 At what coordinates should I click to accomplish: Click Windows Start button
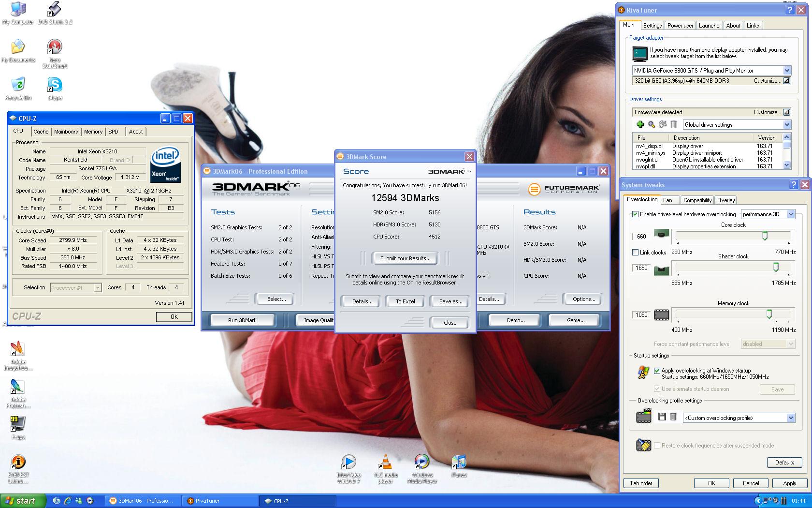[x=23, y=501]
